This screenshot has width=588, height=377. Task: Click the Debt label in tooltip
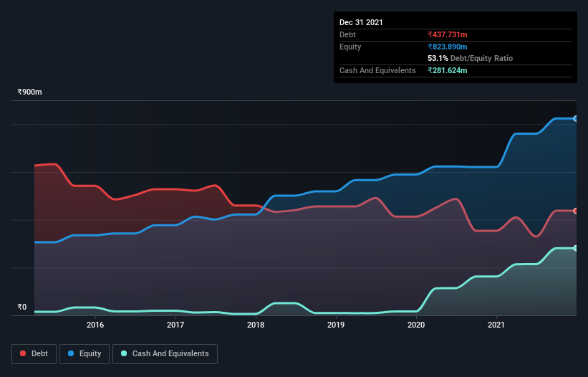coord(347,34)
